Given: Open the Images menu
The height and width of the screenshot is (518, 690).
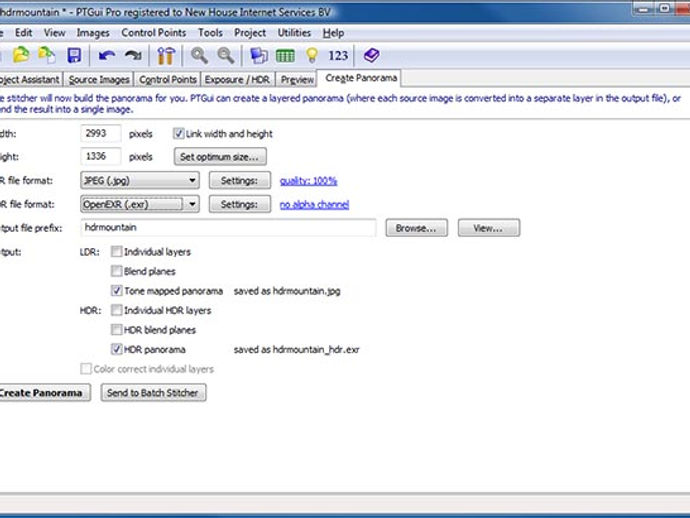Looking at the screenshot, I should 93,33.
